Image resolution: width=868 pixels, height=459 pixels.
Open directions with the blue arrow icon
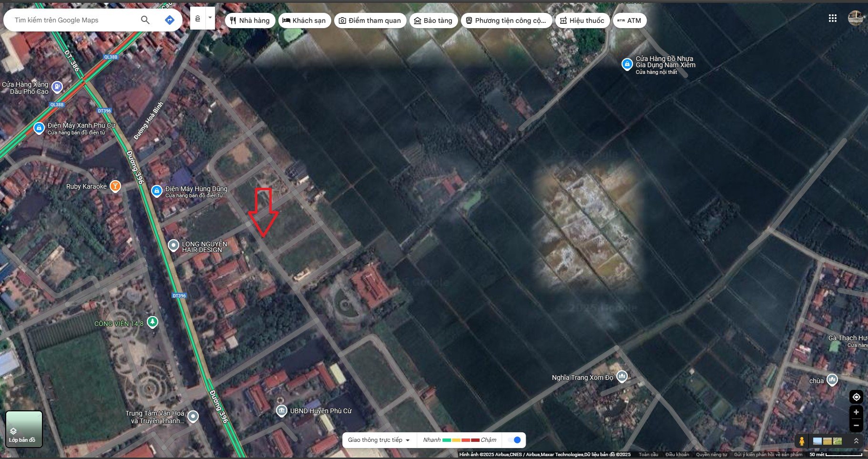pos(169,20)
